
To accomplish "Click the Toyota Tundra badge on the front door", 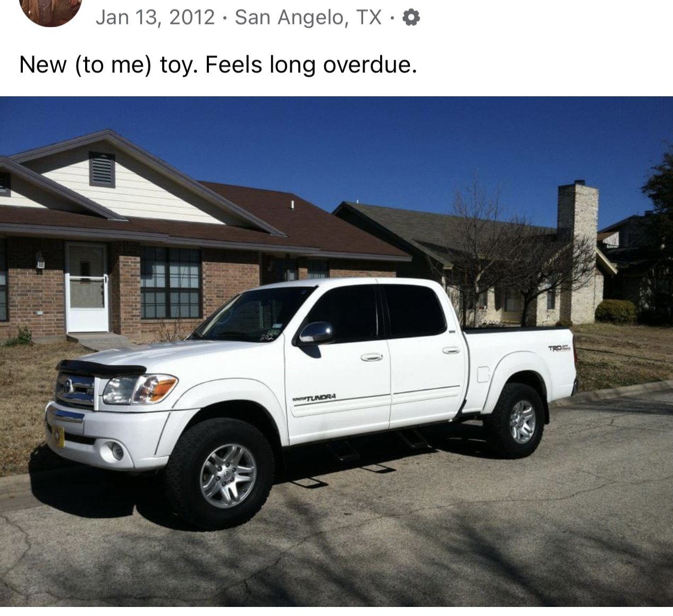I will tap(314, 398).
